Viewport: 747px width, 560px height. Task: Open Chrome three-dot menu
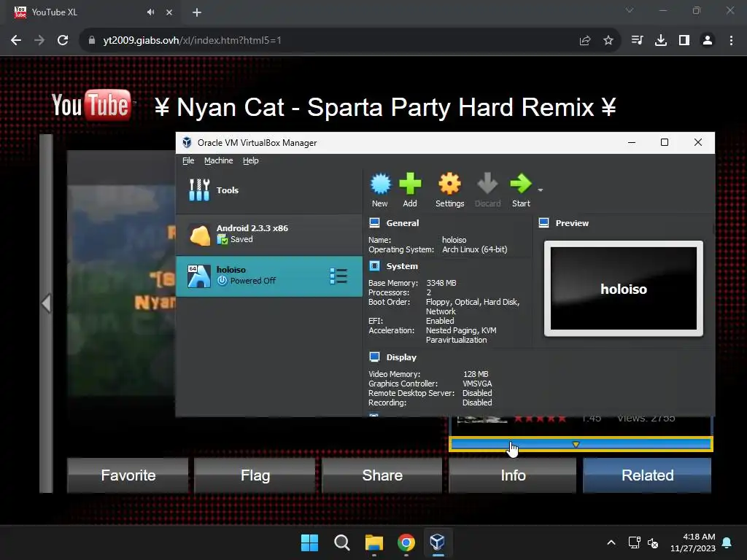(731, 41)
